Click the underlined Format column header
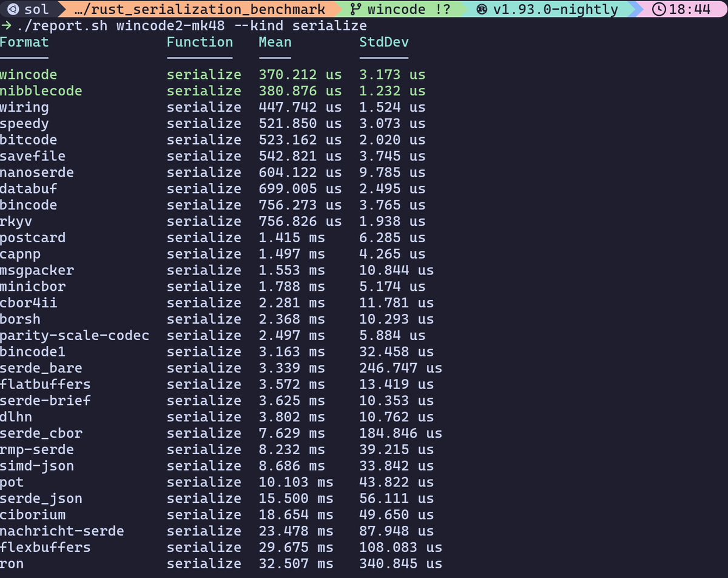The height and width of the screenshot is (578, 728). (24, 42)
